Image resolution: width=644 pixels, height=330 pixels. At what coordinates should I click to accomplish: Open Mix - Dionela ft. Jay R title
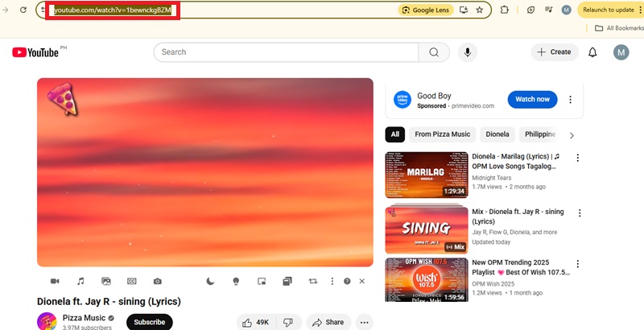(518, 217)
